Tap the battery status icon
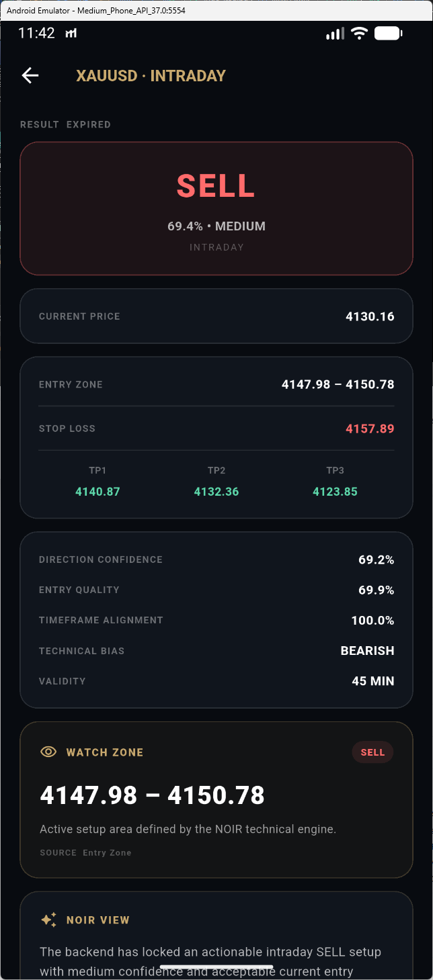This screenshot has width=433, height=980. tap(389, 33)
